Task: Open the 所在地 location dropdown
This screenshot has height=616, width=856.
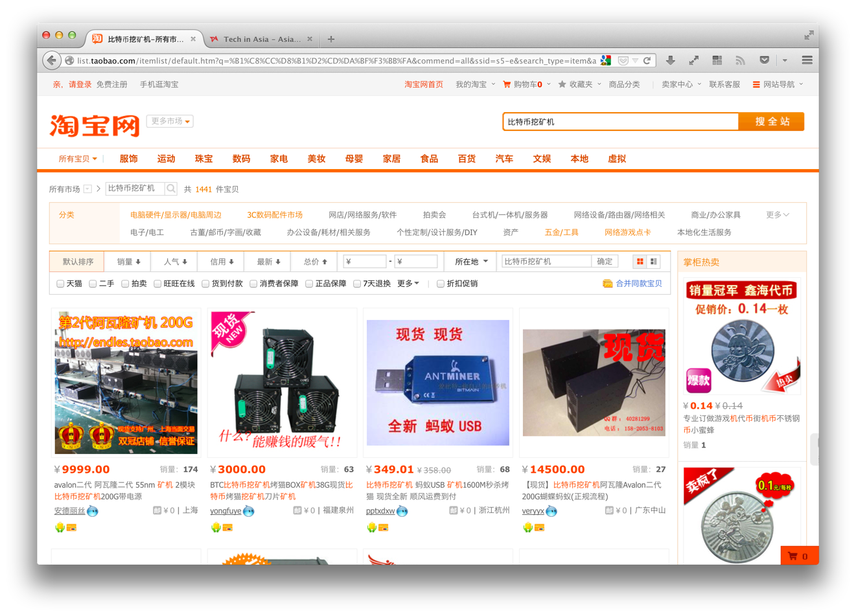Action: pyautogui.click(x=471, y=262)
